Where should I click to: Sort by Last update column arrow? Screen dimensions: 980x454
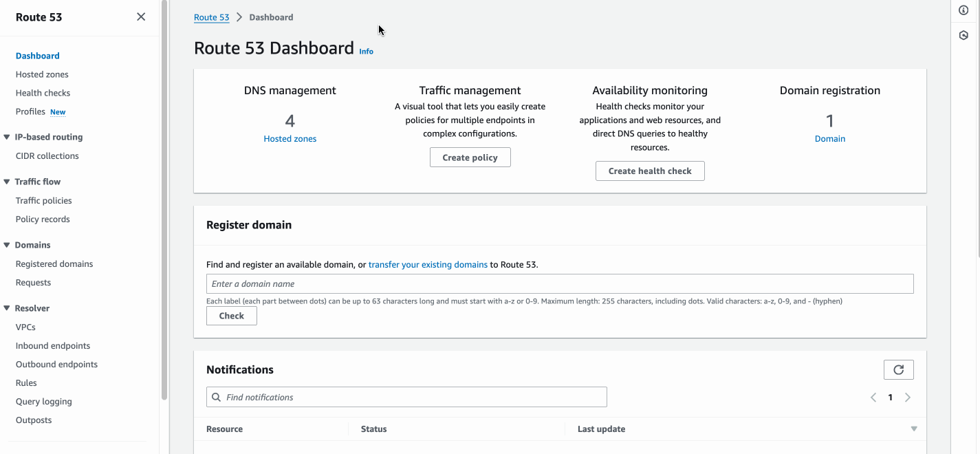click(914, 429)
